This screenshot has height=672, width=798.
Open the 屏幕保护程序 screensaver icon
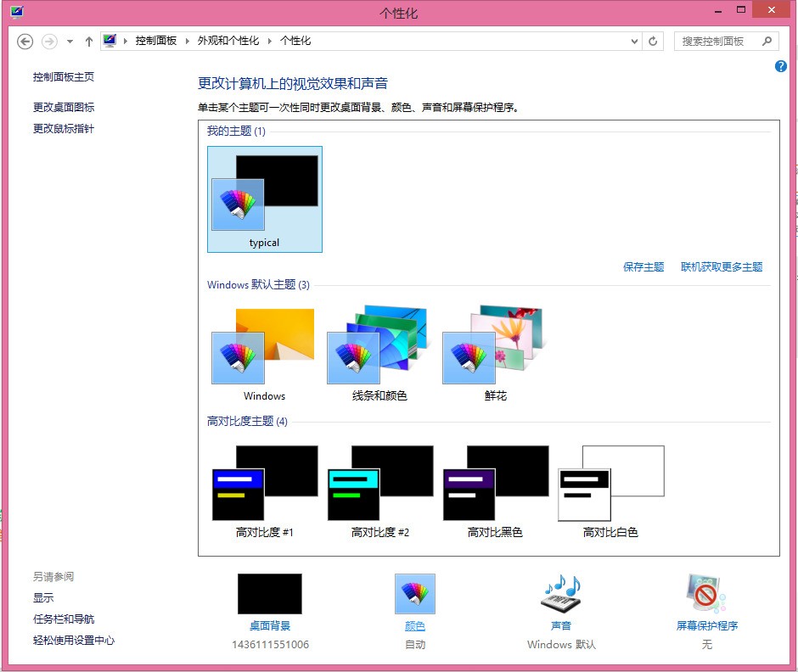(706, 594)
